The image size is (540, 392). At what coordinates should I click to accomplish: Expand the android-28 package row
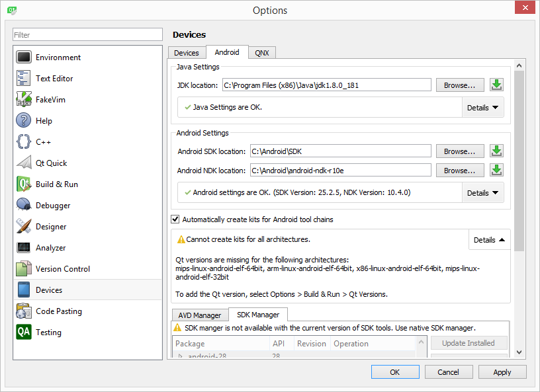pyautogui.click(x=179, y=357)
